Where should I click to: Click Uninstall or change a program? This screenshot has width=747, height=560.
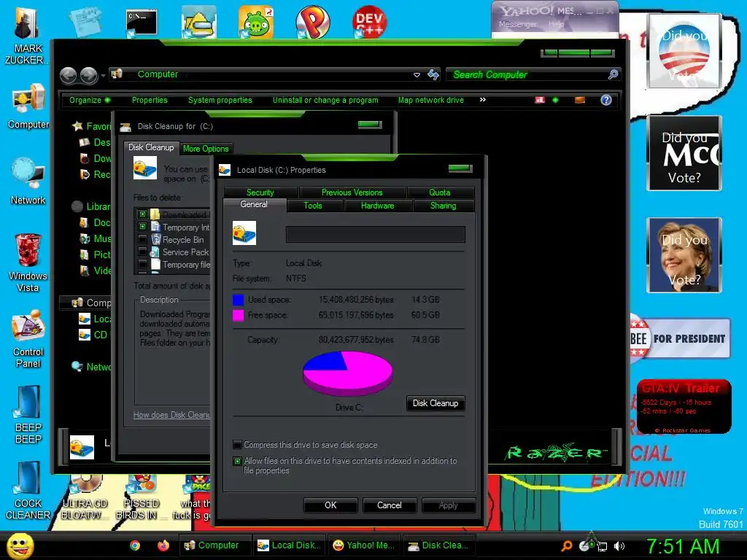tap(325, 100)
